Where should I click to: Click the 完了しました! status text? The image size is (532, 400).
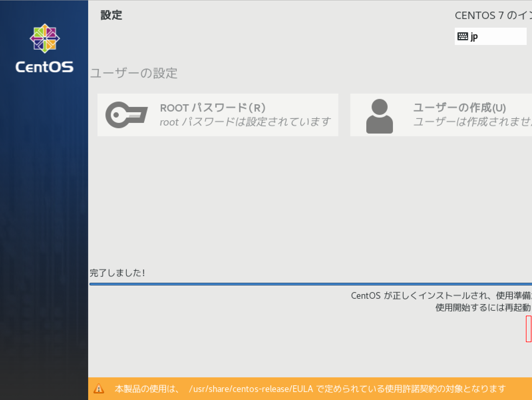click(x=117, y=273)
